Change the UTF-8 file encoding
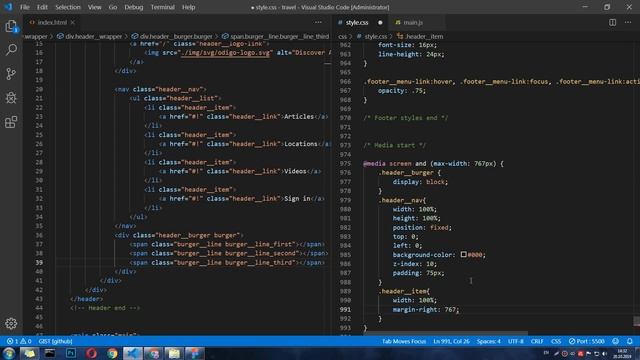The width and height of the screenshot is (640, 360). pyautogui.click(x=516, y=341)
